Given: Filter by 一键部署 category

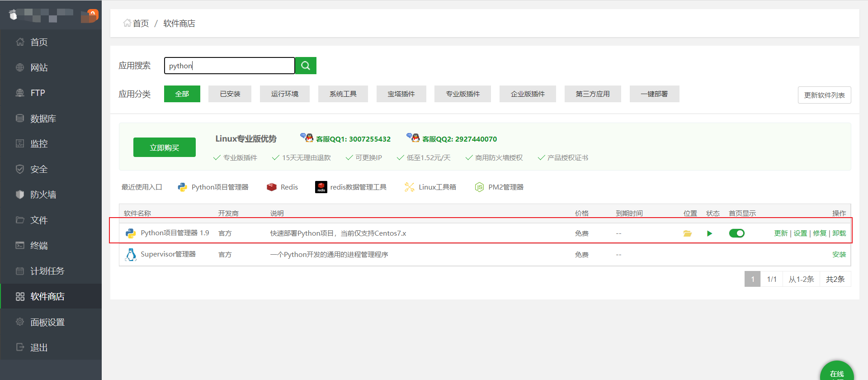Looking at the screenshot, I should 654,94.
